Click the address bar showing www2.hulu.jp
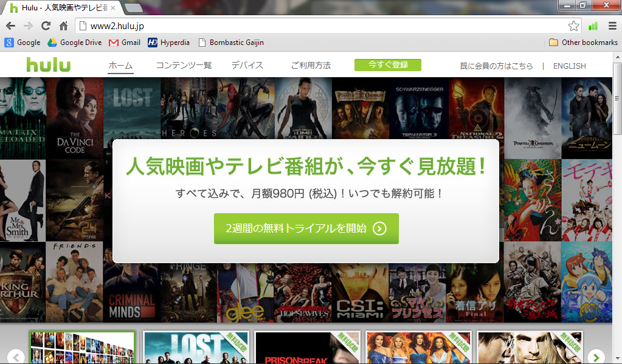The height and width of the screenshot is (364, 622). click(328, 26)
